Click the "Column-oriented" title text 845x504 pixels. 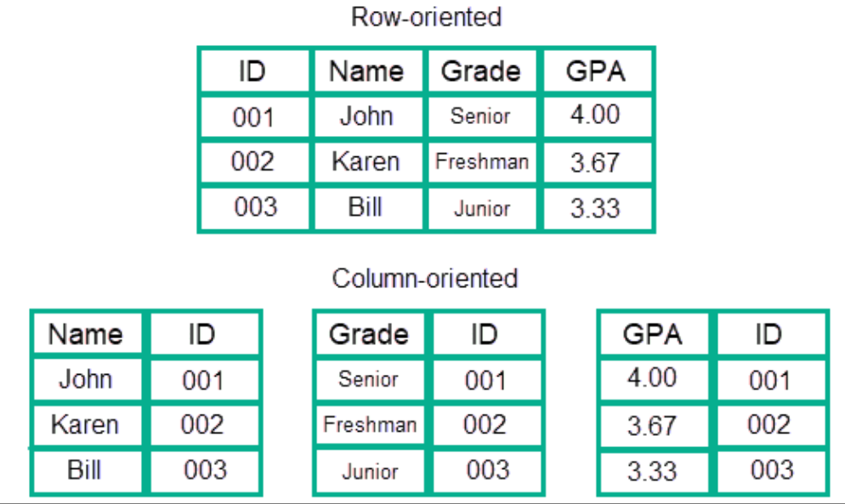click(x=425, y=278)
